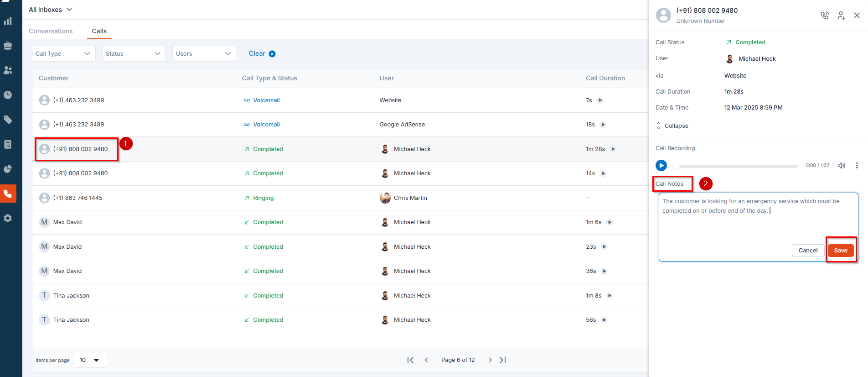Click the Call Type & Status column header
Viewport: 868px width, 377px height.
click(269, 78)
